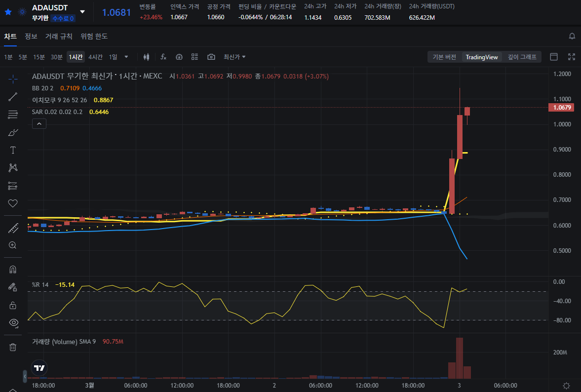
Task: Open chart settings gear icon
Action: (x=566, y=385)
